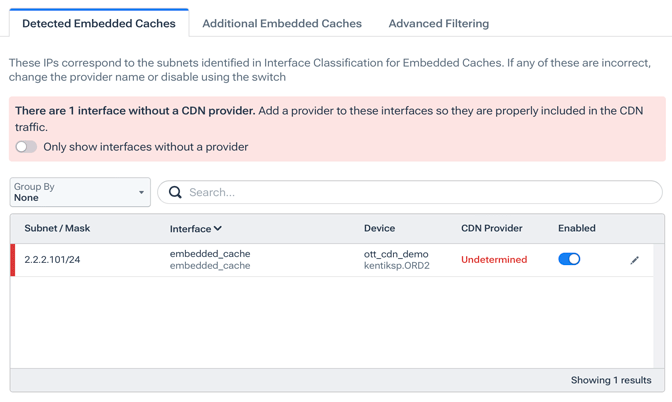Edit the 2.2.2.101/24 row with pencil icon
This screenshot has width=672, height=402.
pyautogui.click(x=634, y=260)
